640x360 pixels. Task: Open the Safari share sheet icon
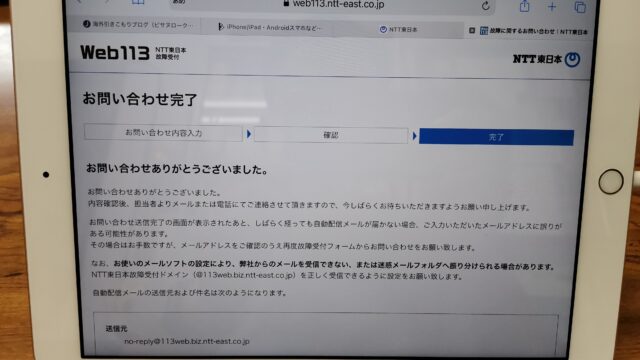pyautogui.click(x=524, y=6)
